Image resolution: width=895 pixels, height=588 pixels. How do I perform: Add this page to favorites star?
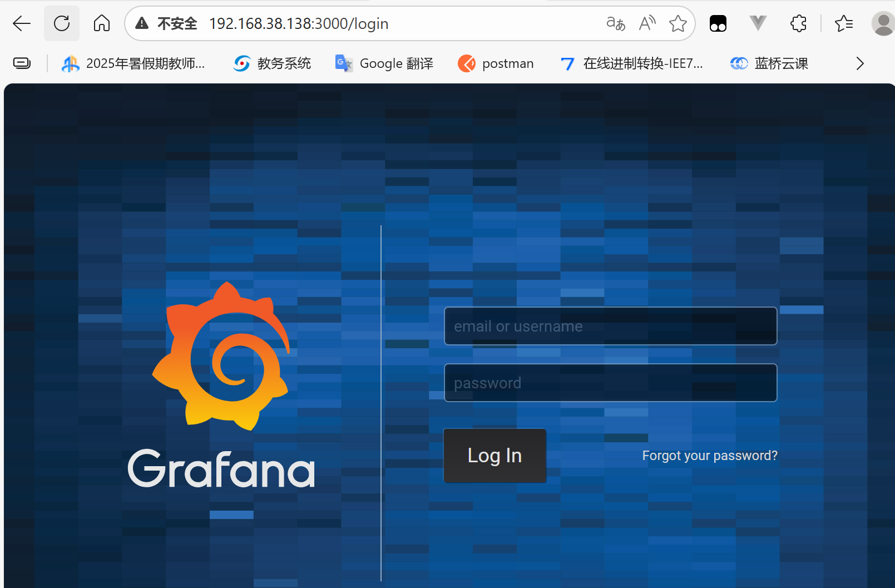point(678,23)
